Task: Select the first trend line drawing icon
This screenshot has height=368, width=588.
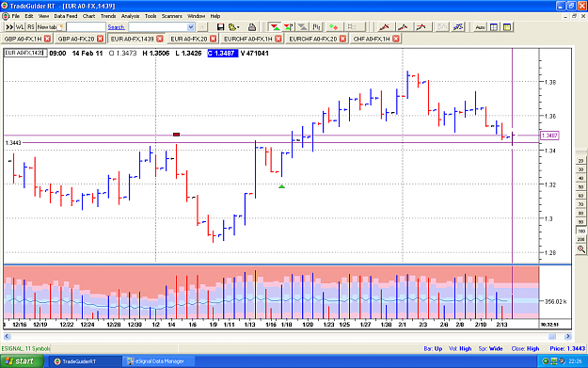Action: 384,27
